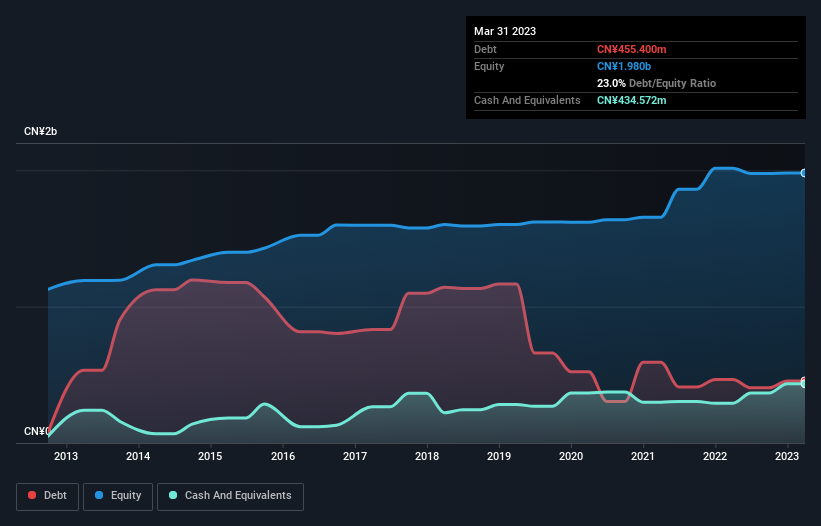Click the red Debt legend dot
Viewport: 821px width, 526px height.
[32, 495]
